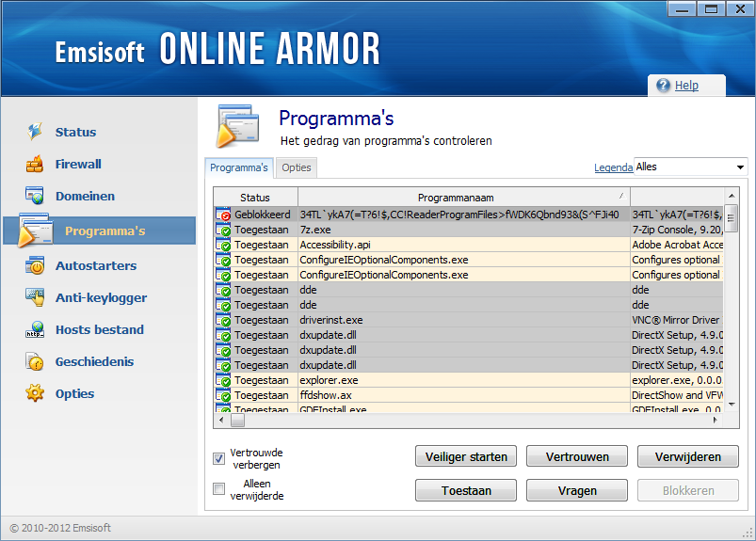Open sidebar Opties settings

coord(74,393)
